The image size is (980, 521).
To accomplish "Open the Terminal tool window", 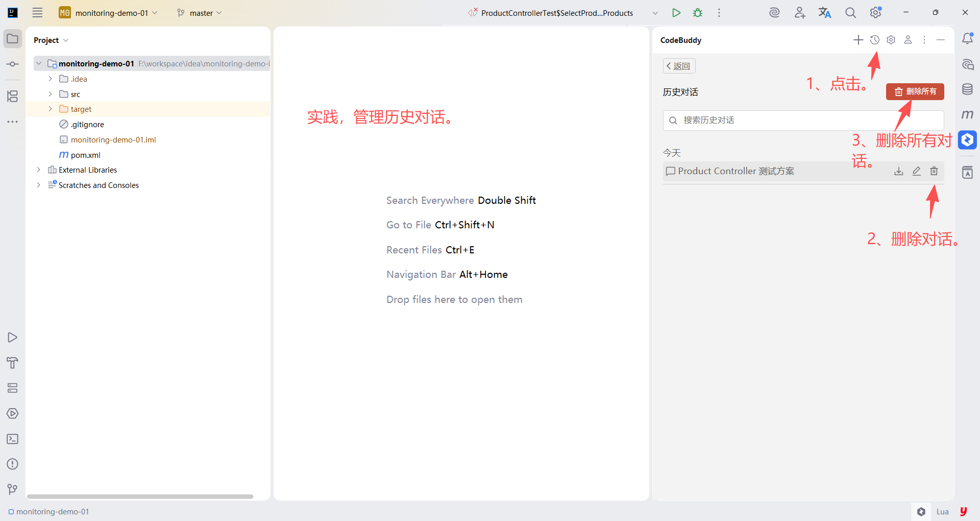I will 13,439.
